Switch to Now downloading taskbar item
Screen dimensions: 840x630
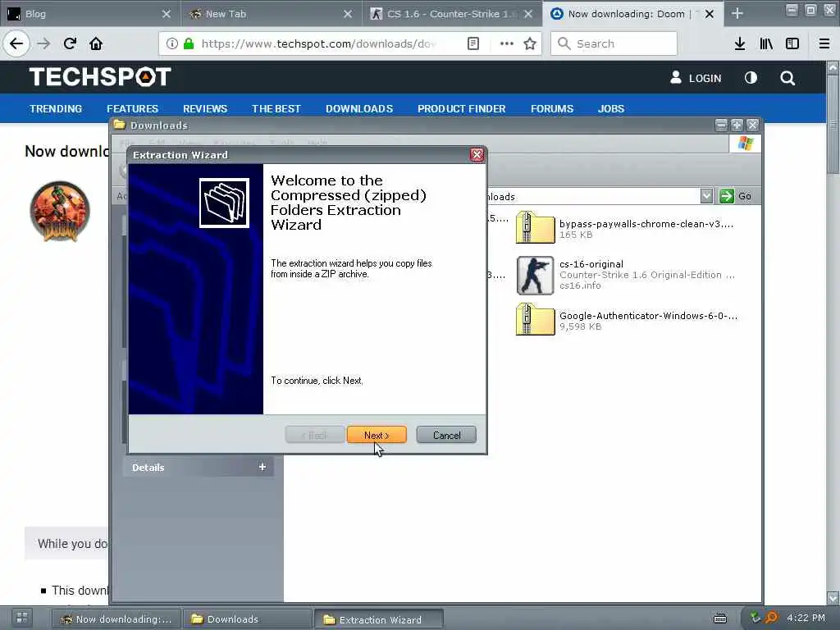[116, 619]
